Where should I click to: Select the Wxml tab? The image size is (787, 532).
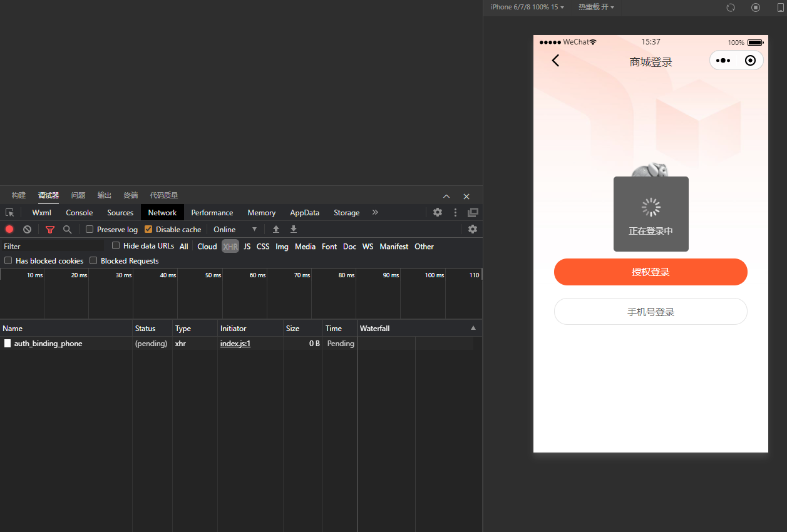coord(42,213)
